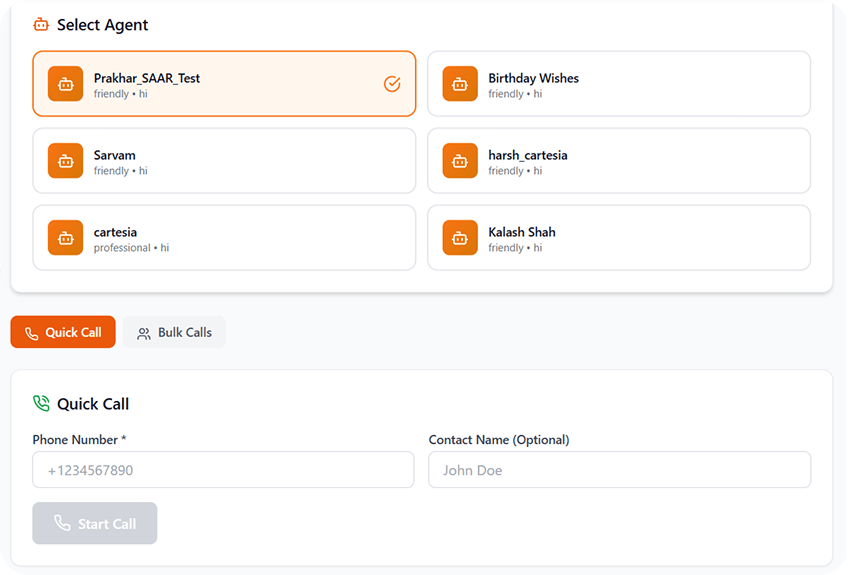Click the phone icon inside Quick Call tab
The height and width of the screenshot is (575, 849).
(x=31, y=333)
